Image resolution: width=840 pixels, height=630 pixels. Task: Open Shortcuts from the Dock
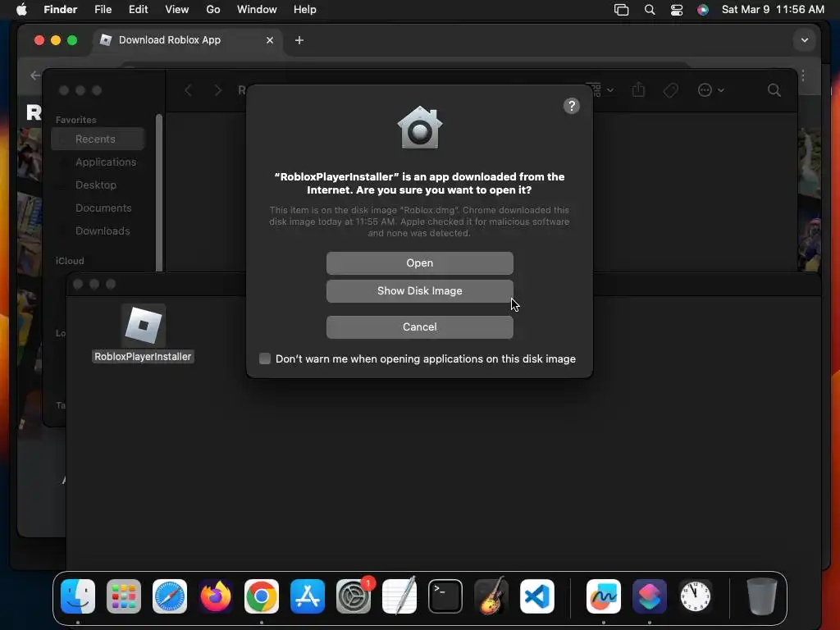(x=650, y=596)
